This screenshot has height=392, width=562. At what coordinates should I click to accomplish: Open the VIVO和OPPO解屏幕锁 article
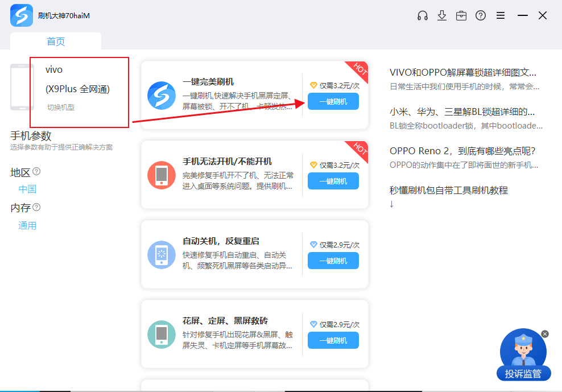coord(462,72)
